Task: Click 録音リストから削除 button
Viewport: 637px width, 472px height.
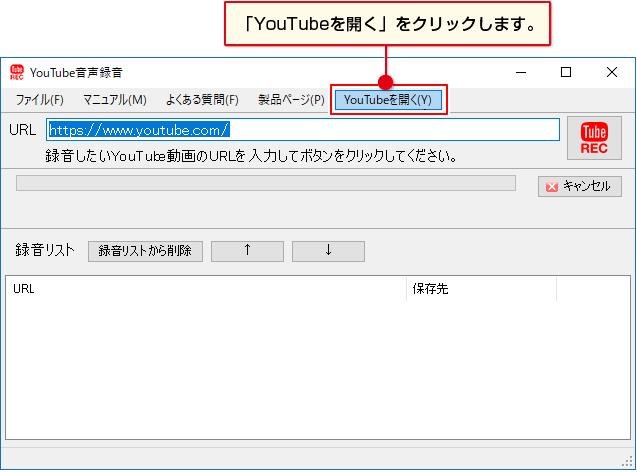Action: click(x=145, y=251)
